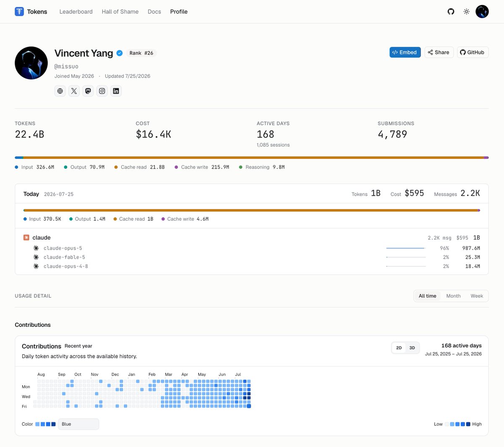Click the Share button

(439, 52)
